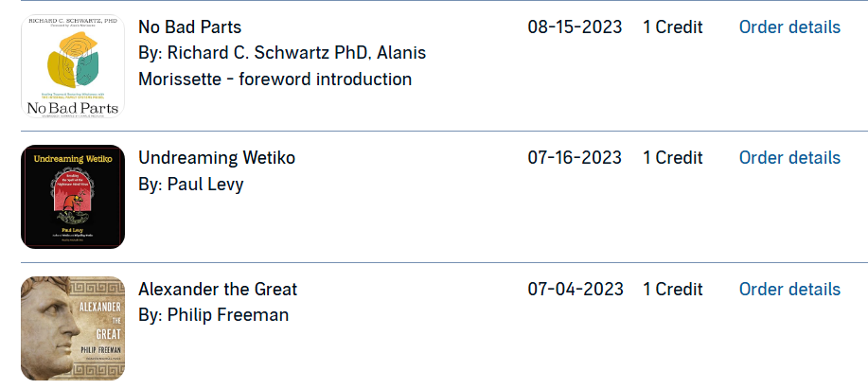Select the date 07-04-2023
Image resolution: width=868 pixels, height=389 pixels.
tap(575, 290)
